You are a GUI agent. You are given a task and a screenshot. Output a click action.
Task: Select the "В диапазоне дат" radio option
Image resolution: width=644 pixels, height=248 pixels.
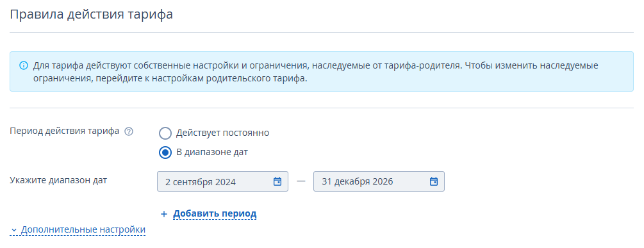[165, 153]
